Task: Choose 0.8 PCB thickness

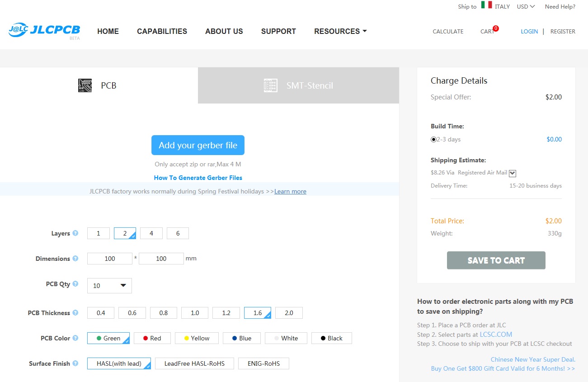Action: tap(164, 313)
